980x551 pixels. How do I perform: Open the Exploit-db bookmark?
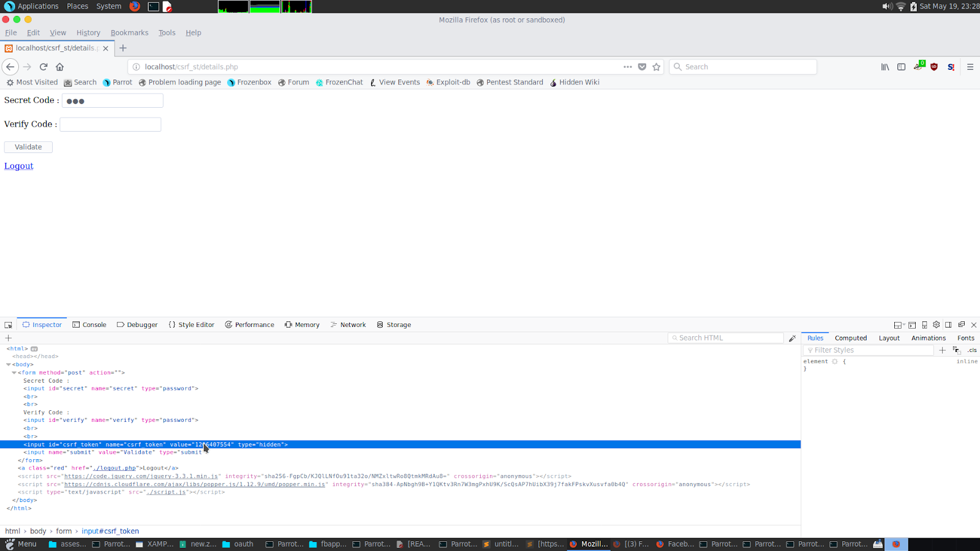[x=448, y=82]
